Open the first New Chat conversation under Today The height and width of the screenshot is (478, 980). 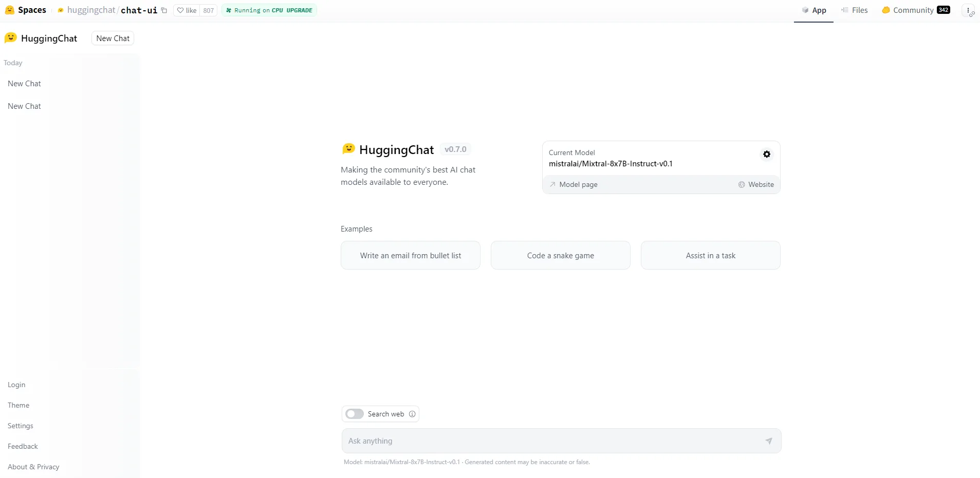coord(24,84)
